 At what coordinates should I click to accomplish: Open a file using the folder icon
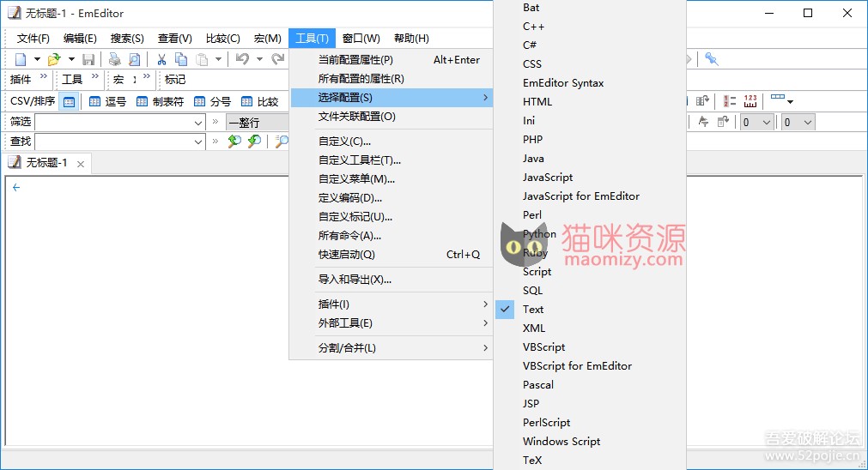click(x=54, y=59)
